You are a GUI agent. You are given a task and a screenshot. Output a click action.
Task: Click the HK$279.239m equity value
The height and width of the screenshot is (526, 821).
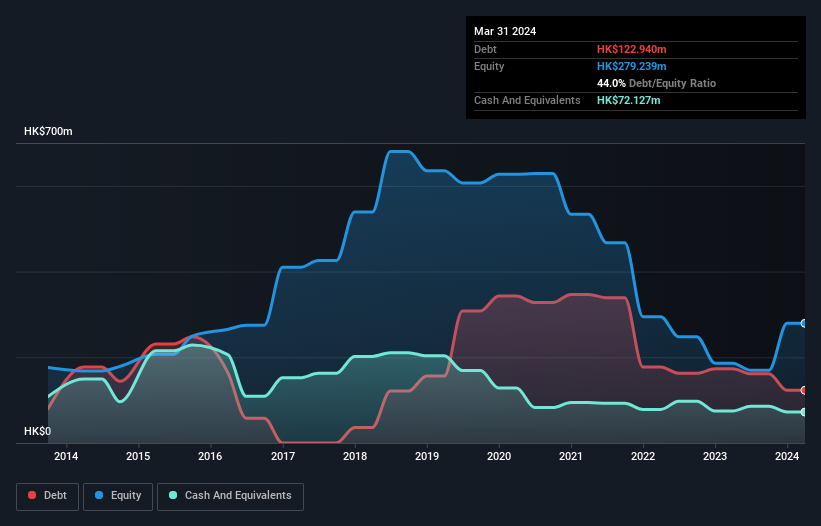(631, 66)
